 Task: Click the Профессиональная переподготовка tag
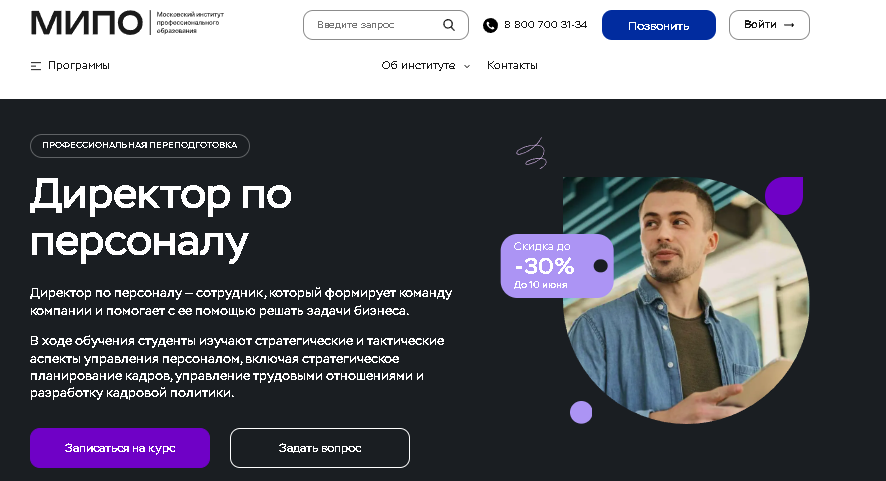140,146
